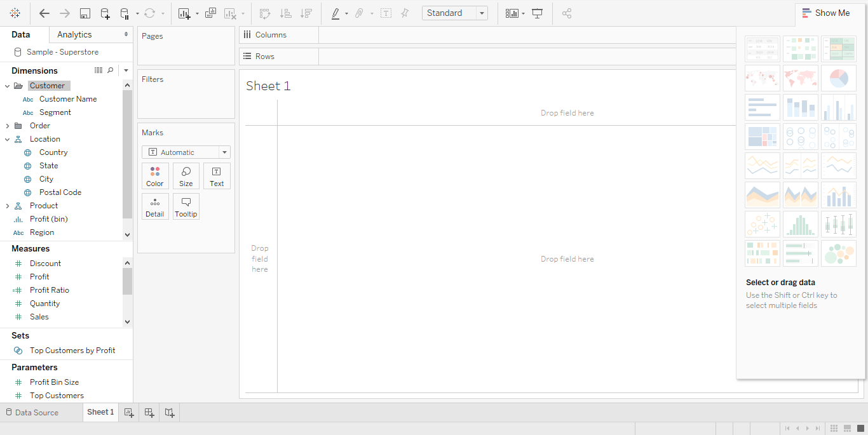Click the Color button in Marks card
This screenshot has height=435, width=868.
pyautogui.click(x=155, y=176)
